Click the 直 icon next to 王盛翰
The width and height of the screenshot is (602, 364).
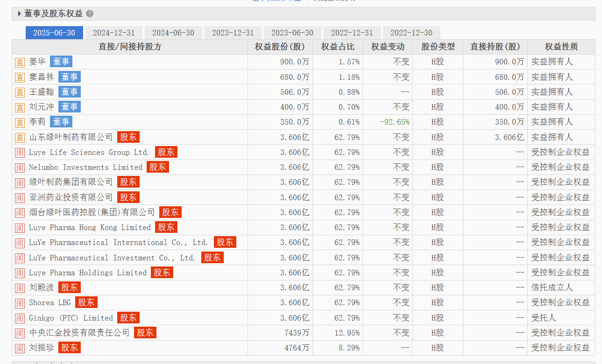click(x=20, y=92)
